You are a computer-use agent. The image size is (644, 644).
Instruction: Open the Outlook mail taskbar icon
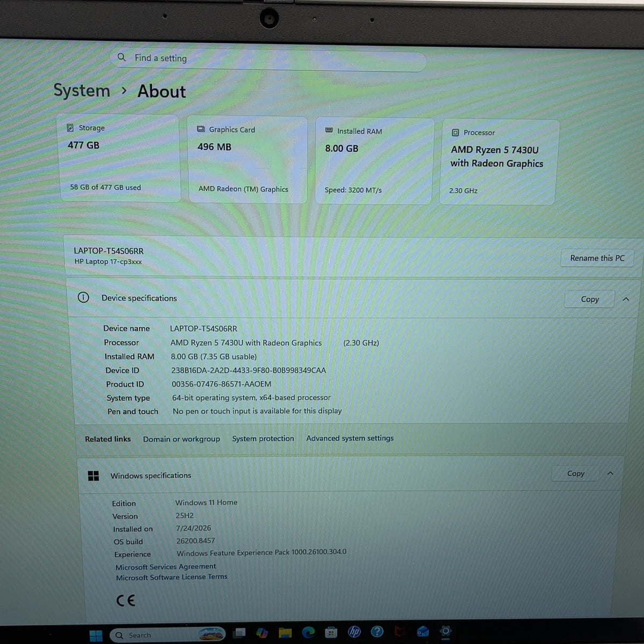(x=423, y=632)
